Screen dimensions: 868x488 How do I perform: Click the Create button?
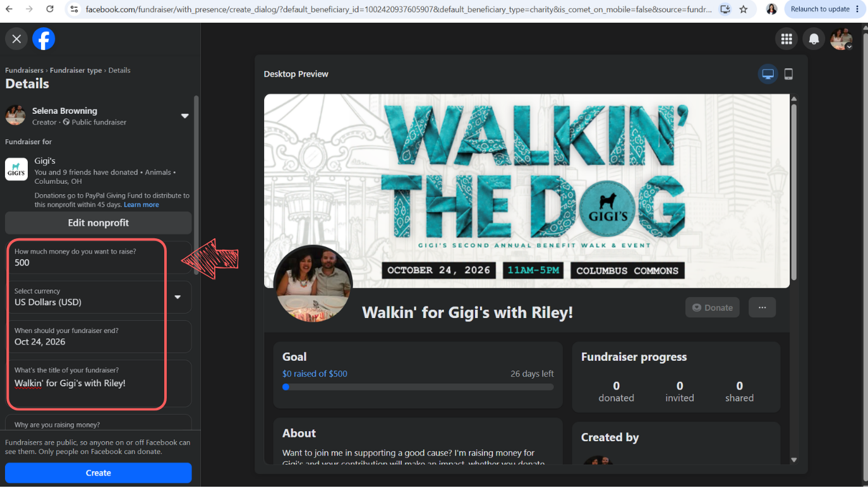(x=98, y=473)
